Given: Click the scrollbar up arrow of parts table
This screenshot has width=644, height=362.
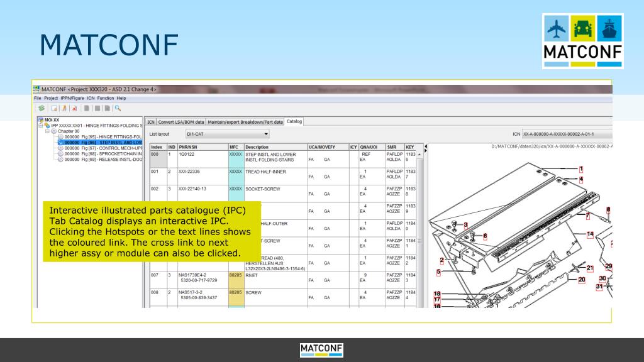Looking at the screenshot, I should [419, 155].
